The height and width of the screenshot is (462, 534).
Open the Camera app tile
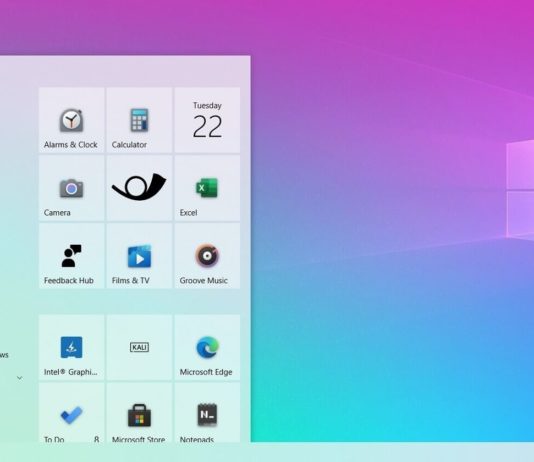coord(72,188)
